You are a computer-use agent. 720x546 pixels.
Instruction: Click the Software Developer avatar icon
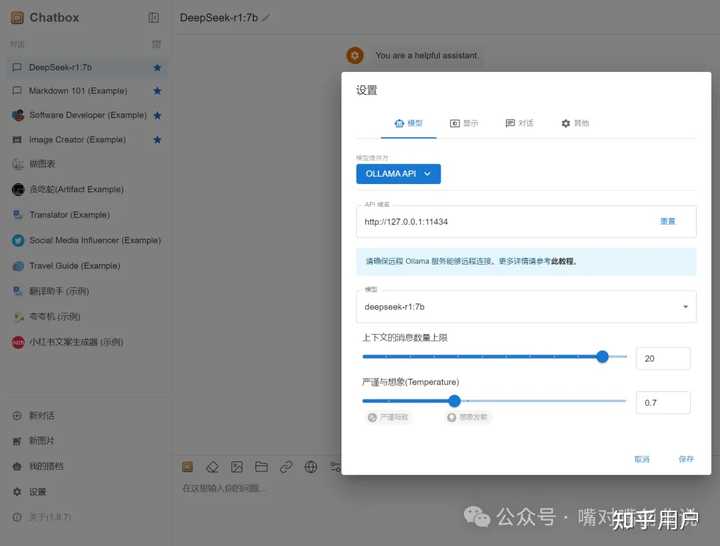[x=18, y=115]
